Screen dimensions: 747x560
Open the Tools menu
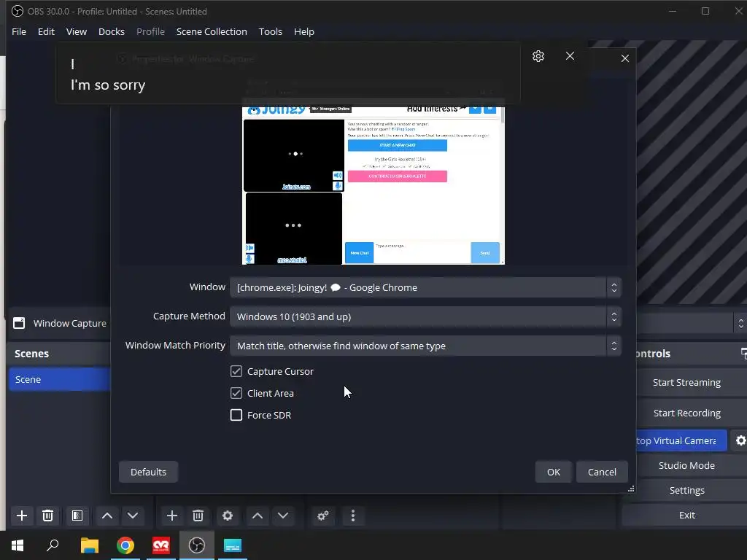point(271,32)
